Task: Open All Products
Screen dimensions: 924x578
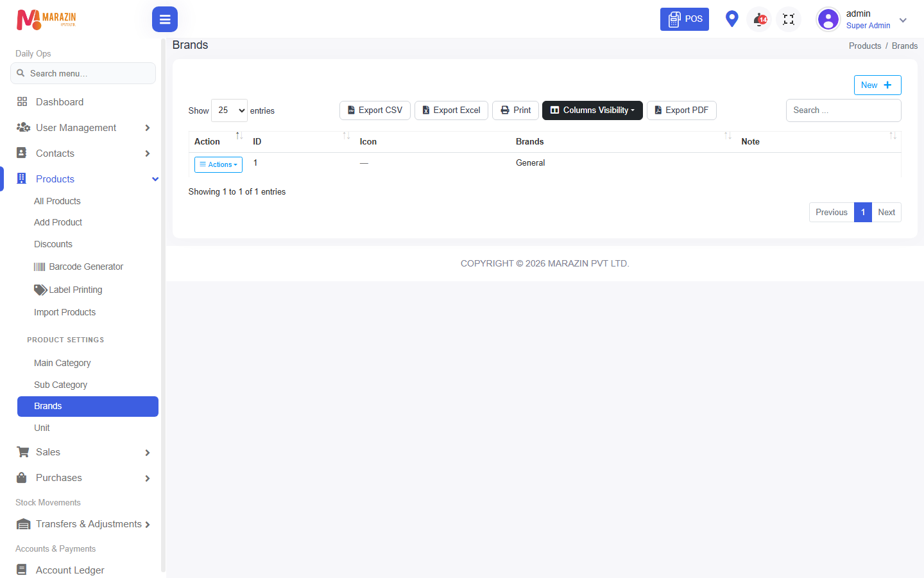Action: 57,201
